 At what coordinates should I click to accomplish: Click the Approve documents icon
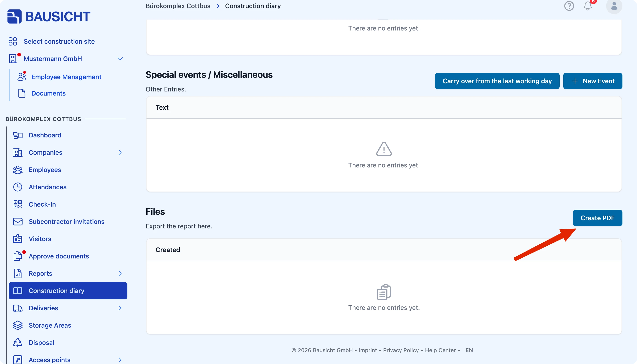(18, 256)
